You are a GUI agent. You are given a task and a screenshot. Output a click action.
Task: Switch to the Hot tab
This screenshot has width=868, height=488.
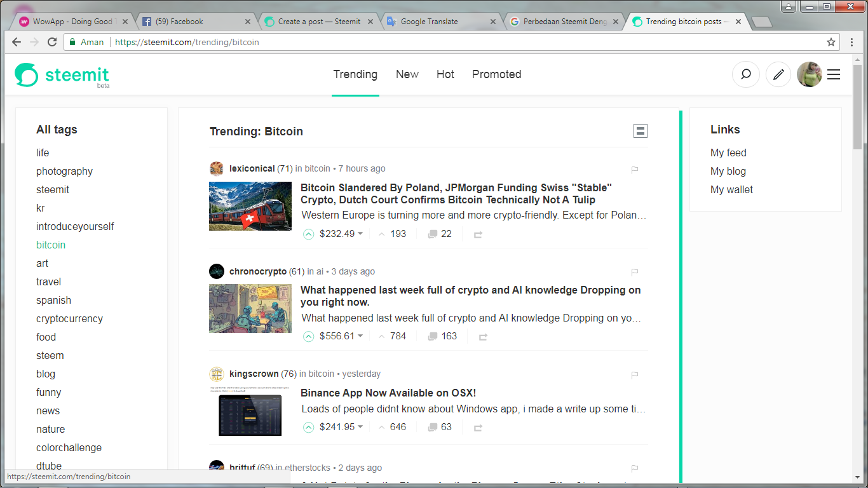click(x=445, y=74)
